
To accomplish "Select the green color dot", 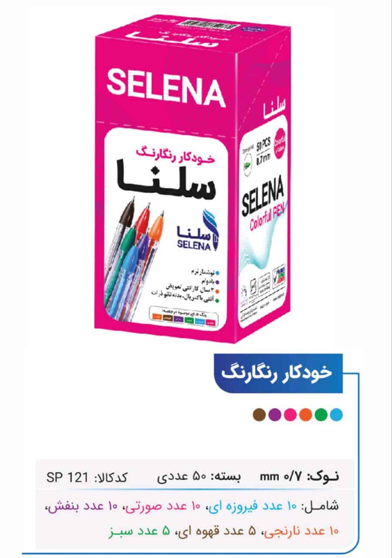I will [321, 415].
